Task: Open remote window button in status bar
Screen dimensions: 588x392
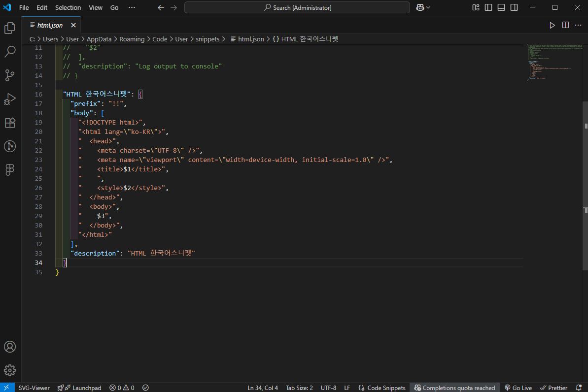Action: point(7,388)
